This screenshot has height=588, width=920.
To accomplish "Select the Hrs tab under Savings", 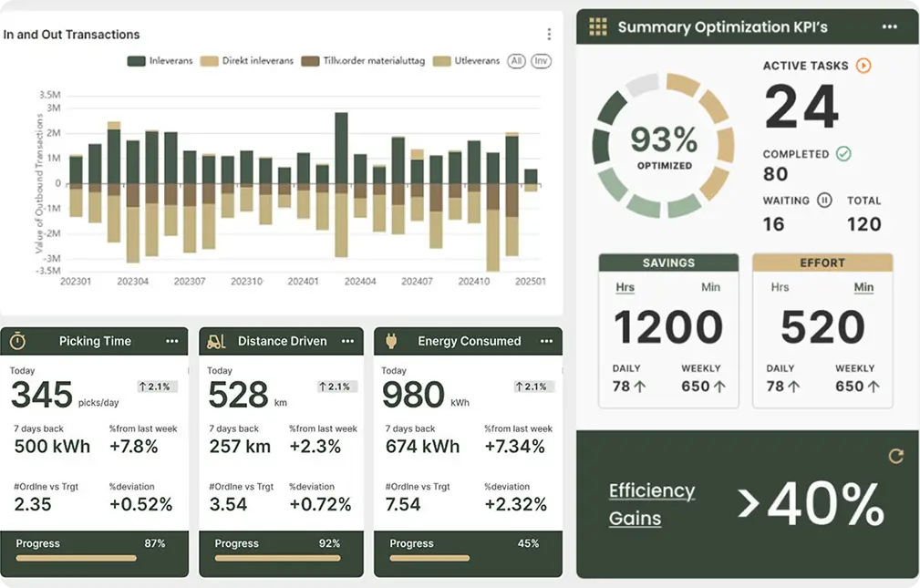I will [x=625, y=287].
